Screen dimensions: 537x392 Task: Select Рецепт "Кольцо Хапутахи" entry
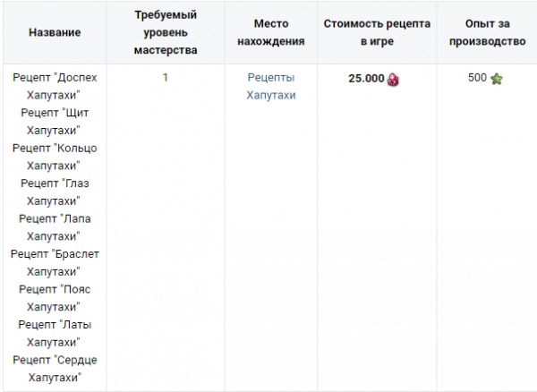tap(55, 157)
